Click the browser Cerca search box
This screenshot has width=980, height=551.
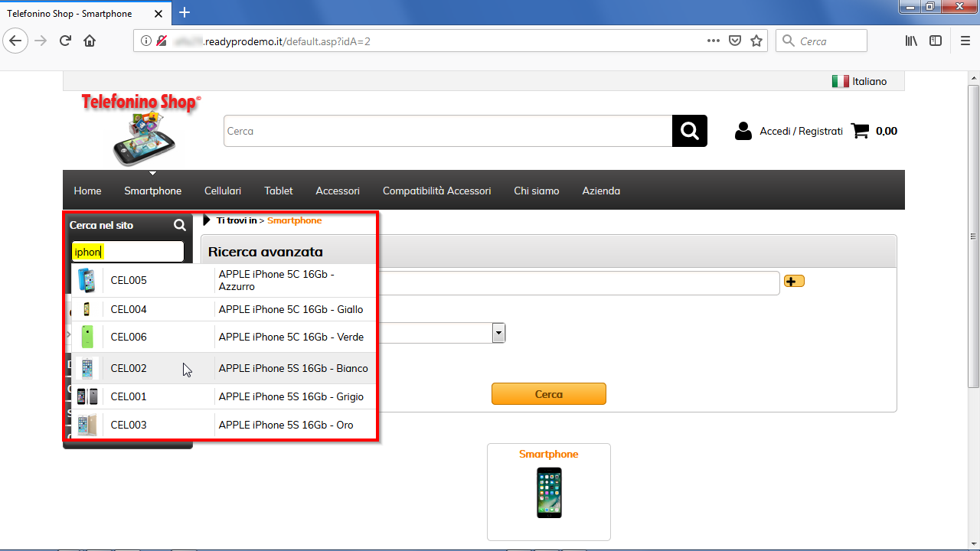[x=821, y=41]
